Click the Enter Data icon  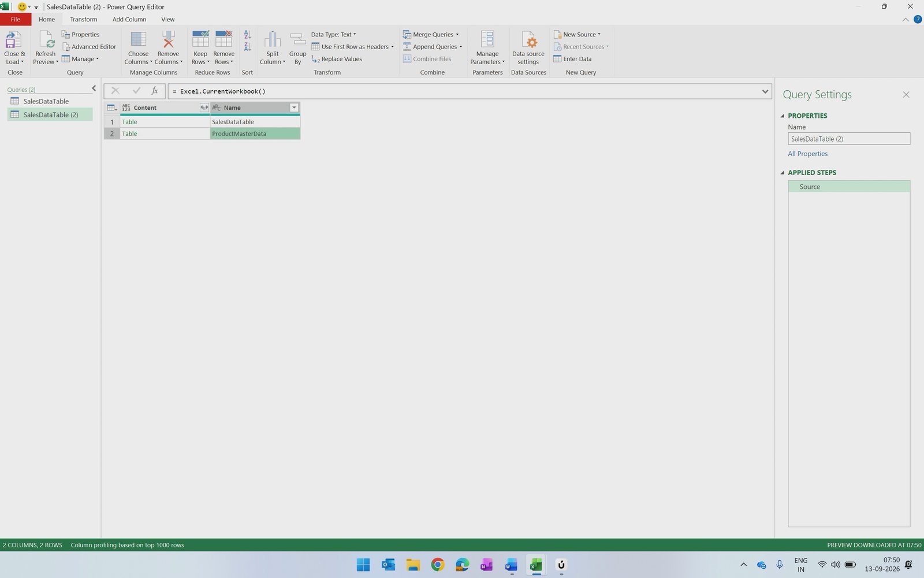(557, 59)
